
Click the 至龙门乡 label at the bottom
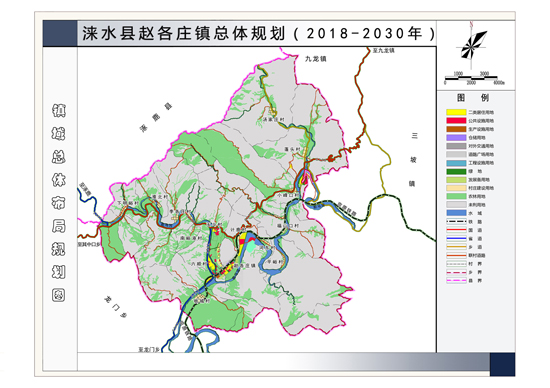tap(149, 350)
